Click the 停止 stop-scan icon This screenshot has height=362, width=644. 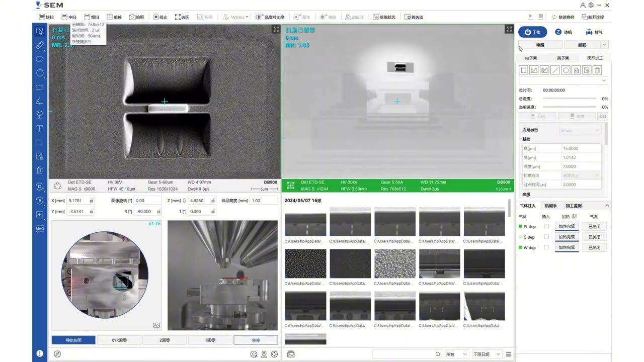(x=159, y=17)
